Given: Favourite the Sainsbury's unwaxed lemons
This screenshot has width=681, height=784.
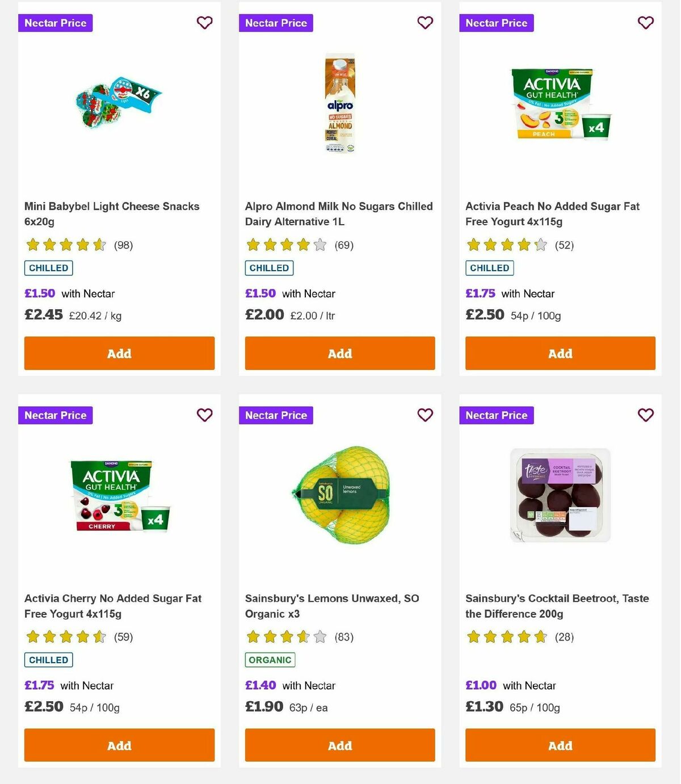Looking at the screenshot, I should pyautogui.click(x=424, y=415).
